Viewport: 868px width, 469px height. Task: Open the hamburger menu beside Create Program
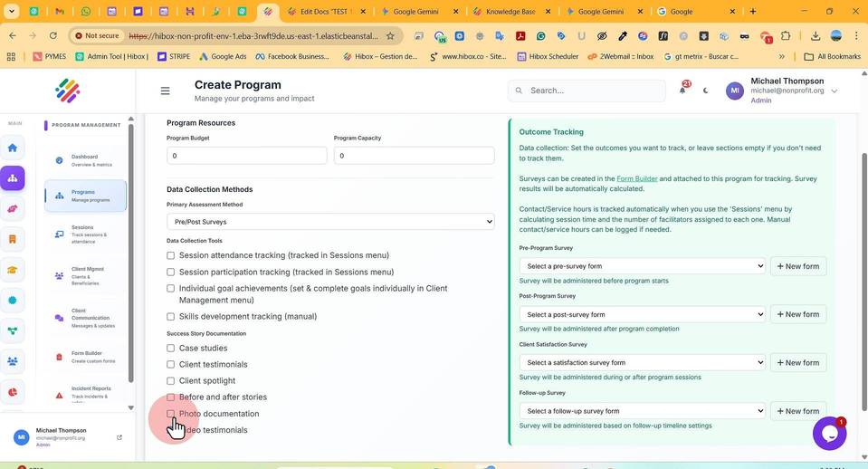tap(165, 91)
